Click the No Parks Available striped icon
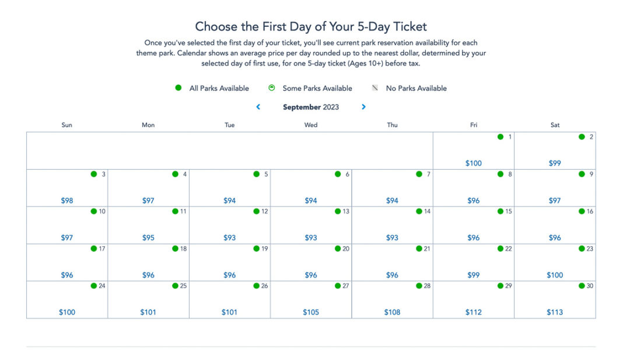Viewport: 630px width, 364px height. [x=374, y=87]
